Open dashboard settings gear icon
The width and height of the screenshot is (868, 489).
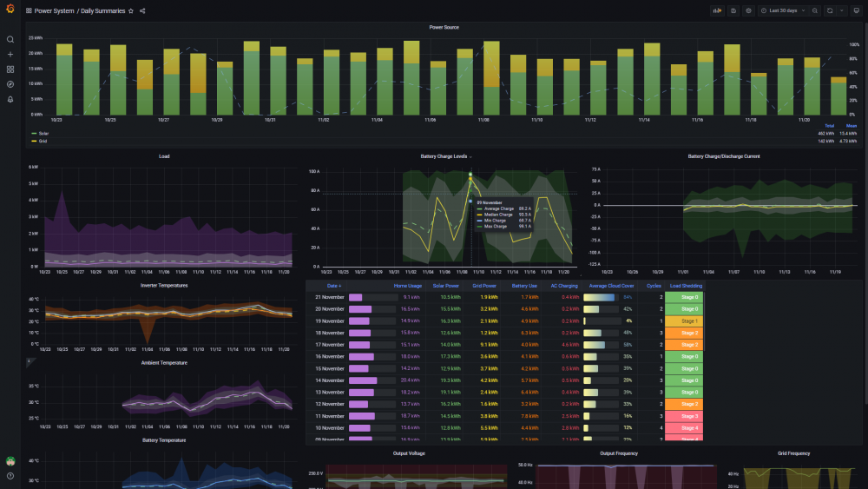[x=748, y=10]
